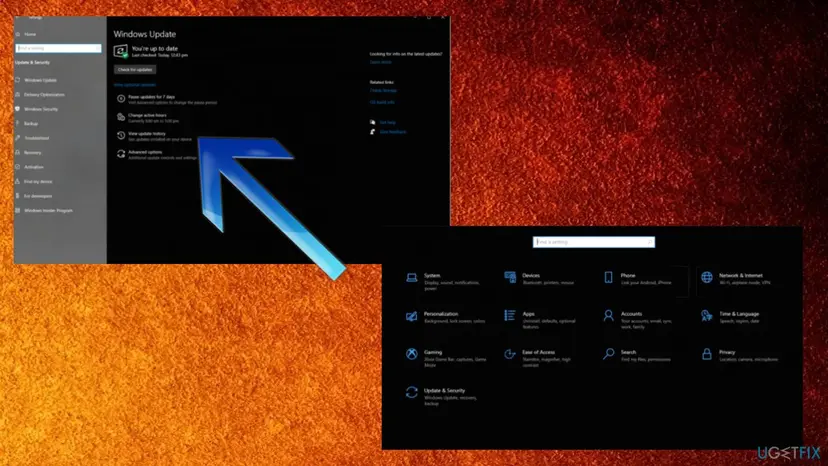Open the Apps list icon

pyautogui.click(x=510, y=315)
